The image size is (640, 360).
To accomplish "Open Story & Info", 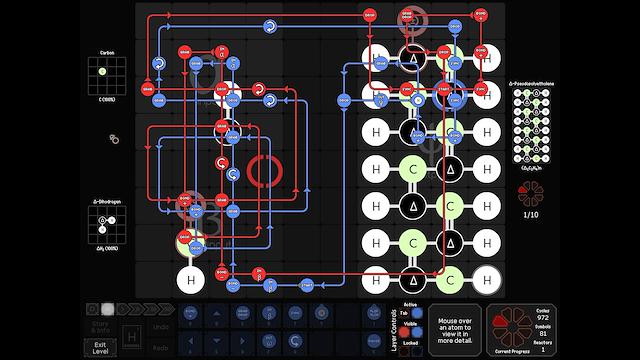I will click(100, 327).
